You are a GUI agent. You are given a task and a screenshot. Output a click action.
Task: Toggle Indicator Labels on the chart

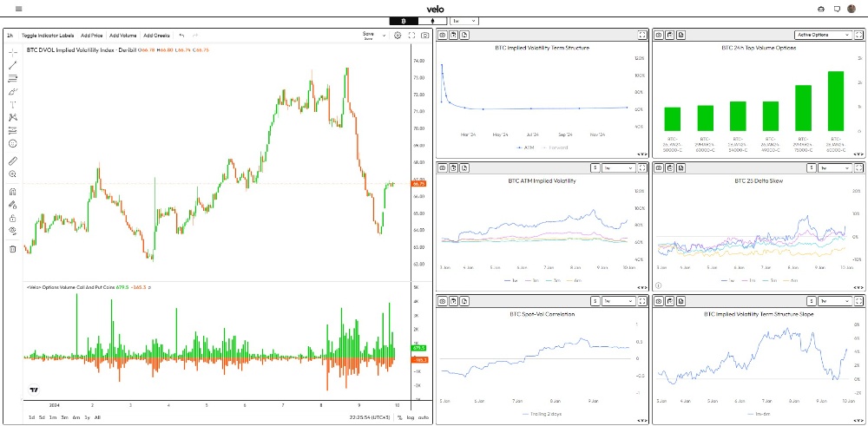(x=48, y=36)
